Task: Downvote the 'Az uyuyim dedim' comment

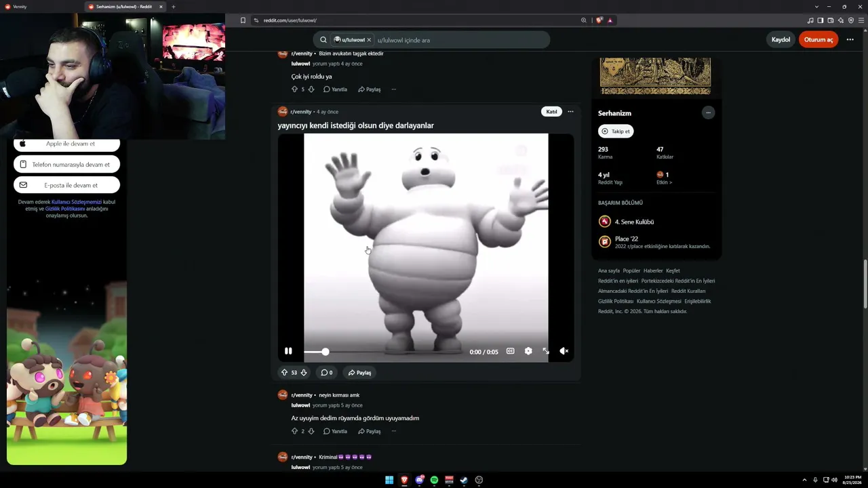Action: point(311,431)
